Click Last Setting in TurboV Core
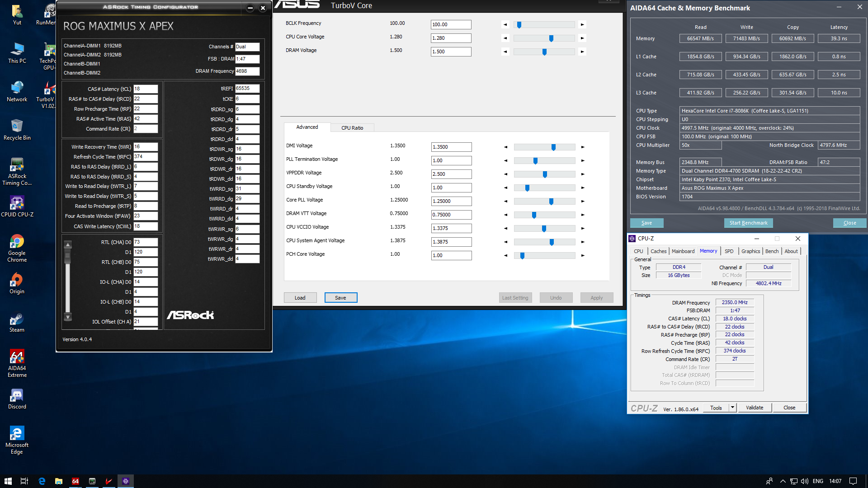 pyautogui.click(x=515, y=298)
